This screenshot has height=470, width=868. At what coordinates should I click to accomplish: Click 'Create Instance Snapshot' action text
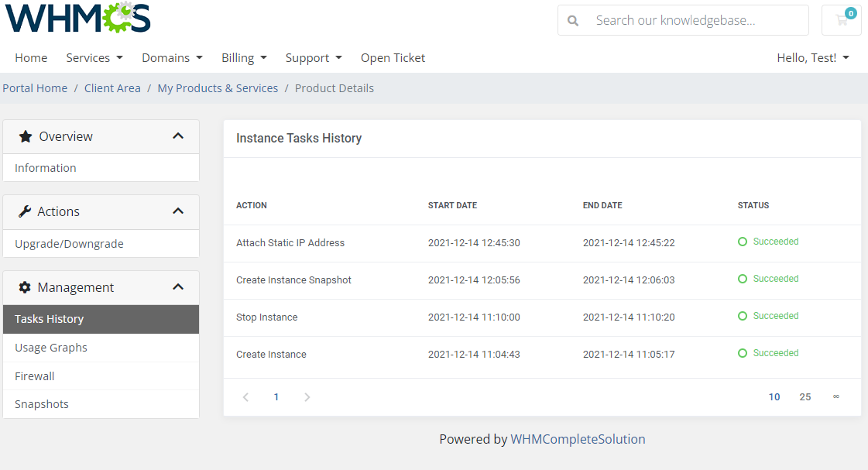293,280
